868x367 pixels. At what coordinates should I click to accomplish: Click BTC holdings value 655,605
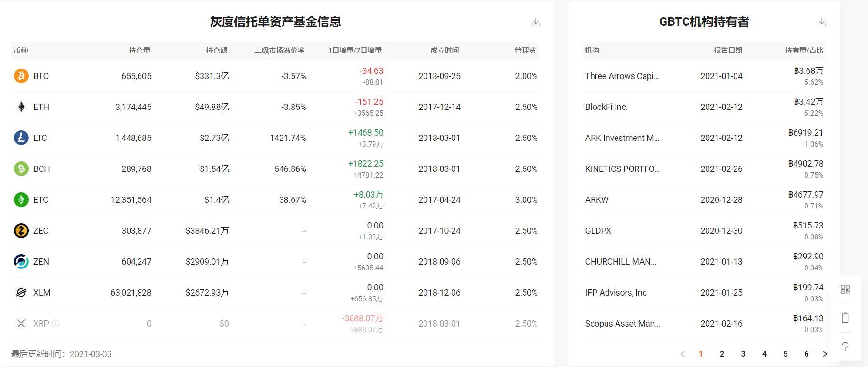tap(136, 76)
